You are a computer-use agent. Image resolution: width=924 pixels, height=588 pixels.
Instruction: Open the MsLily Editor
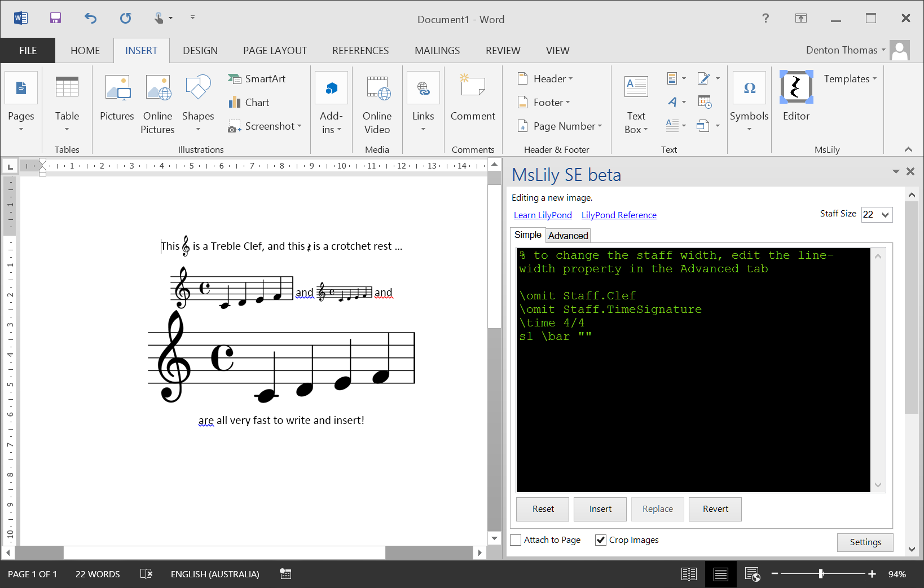(796, 96)
